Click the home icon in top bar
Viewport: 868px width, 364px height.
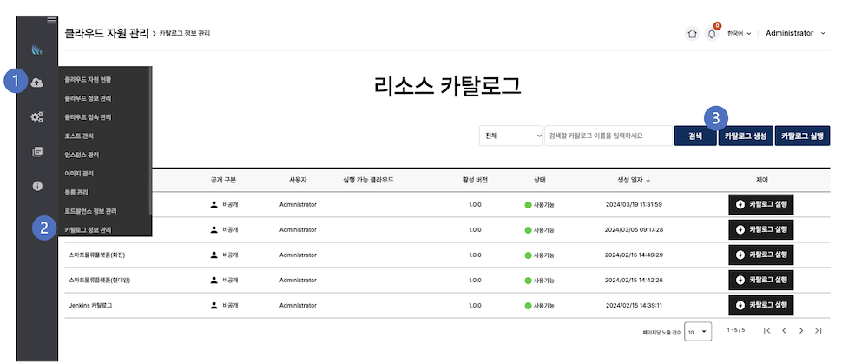coord(692,34)
